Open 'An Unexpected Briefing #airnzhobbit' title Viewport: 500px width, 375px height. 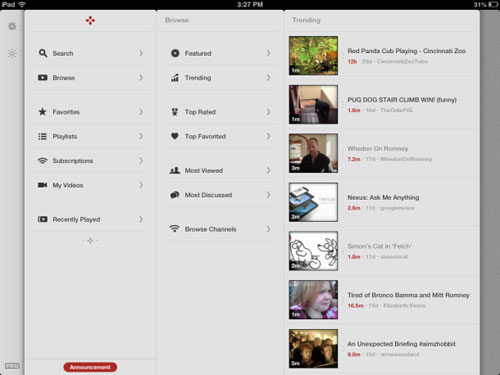coord(401,344)
